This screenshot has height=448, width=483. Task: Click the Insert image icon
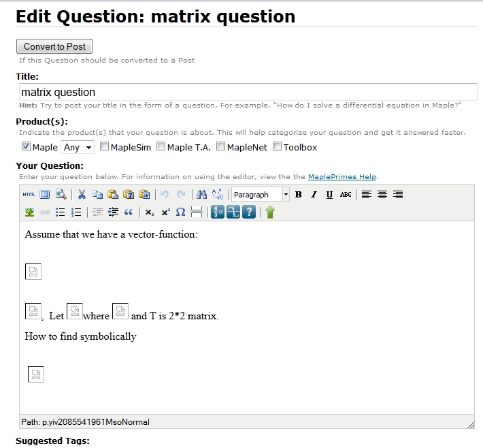[29, 212]
